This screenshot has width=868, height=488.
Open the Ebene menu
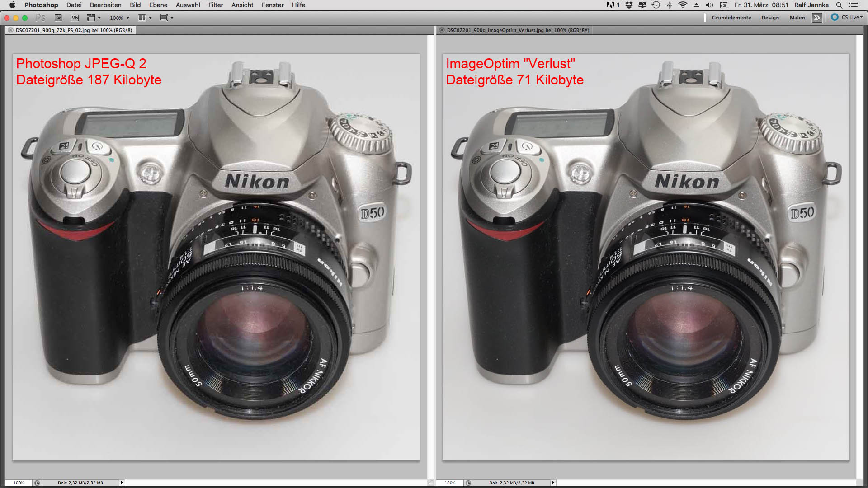click(158, 5)
